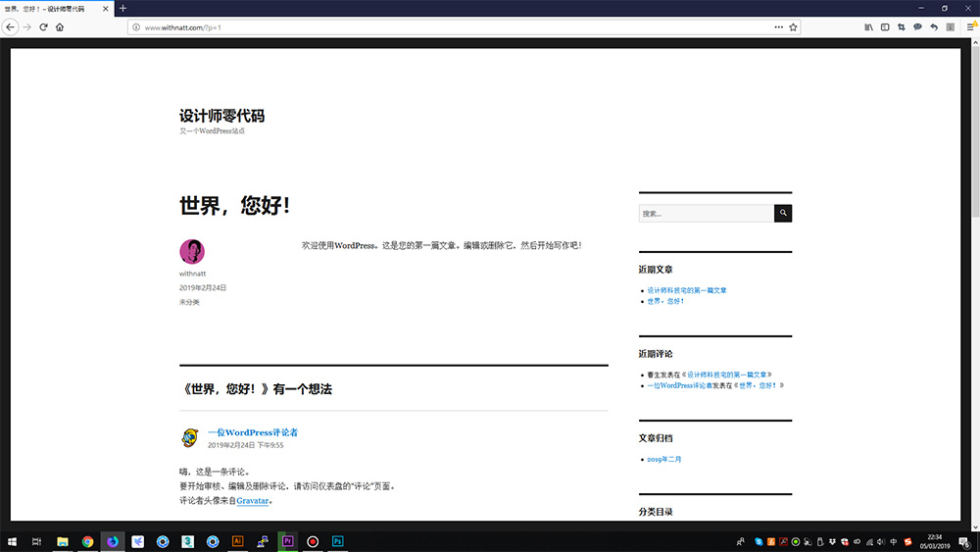The width and height of the screenshot is (980, 552).
Task: Open the 未分类 category link
Action: pos(189,302)
